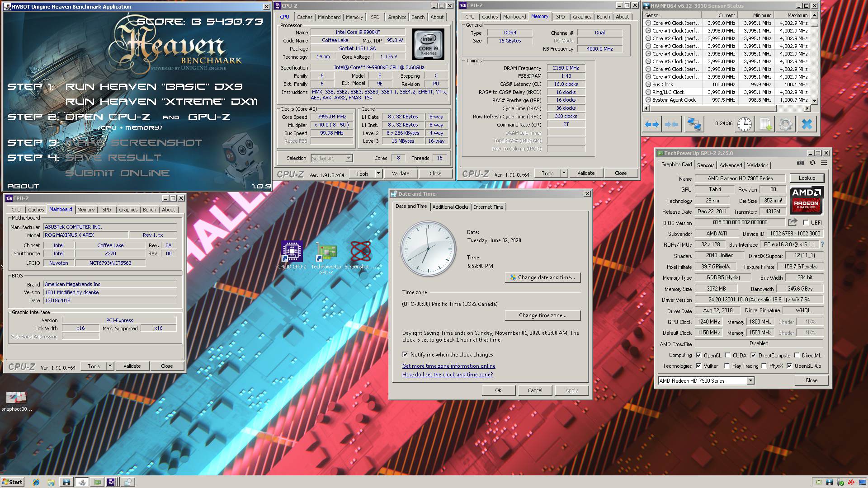
Task: Click HWiNFO clock reset timer icon
Action: [x=745, y=124]
